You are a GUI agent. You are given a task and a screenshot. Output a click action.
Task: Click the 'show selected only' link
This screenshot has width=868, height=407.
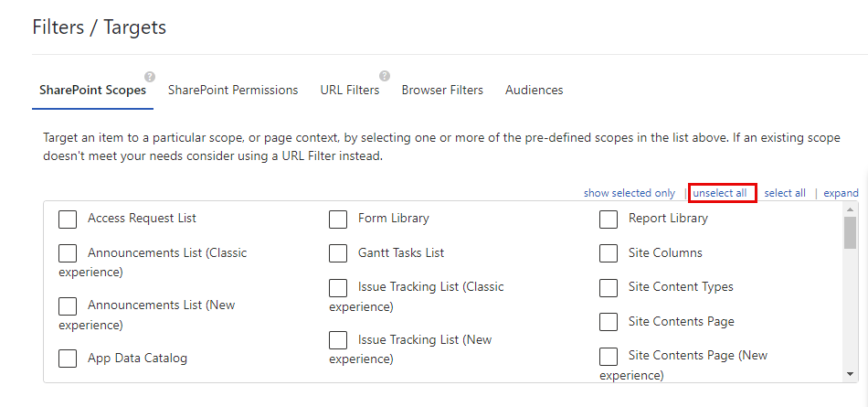pyautogui.click(x=630, y=193)
